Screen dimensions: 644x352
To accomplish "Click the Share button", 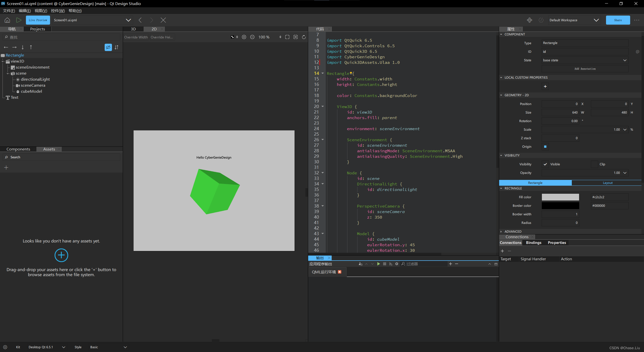I will [x=618, y=20].
